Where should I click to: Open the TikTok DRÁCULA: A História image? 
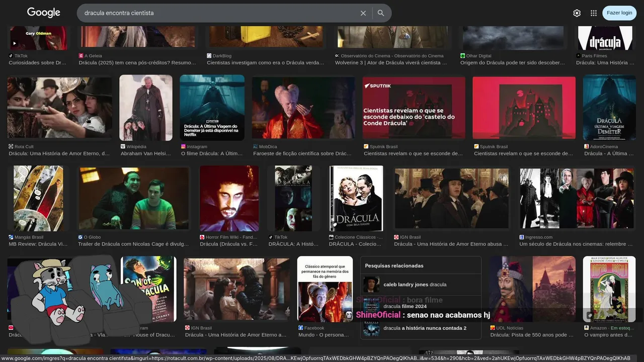tap(293, 199)
